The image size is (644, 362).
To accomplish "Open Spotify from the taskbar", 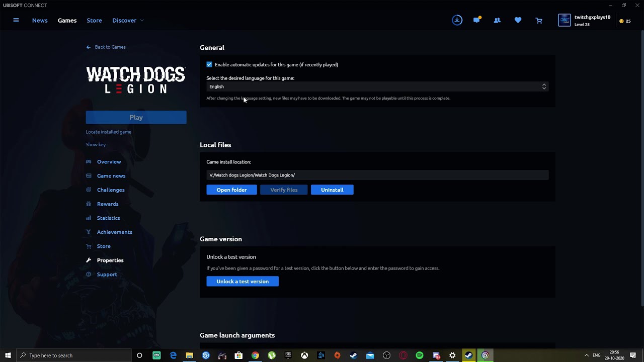I will coord(420,355).
